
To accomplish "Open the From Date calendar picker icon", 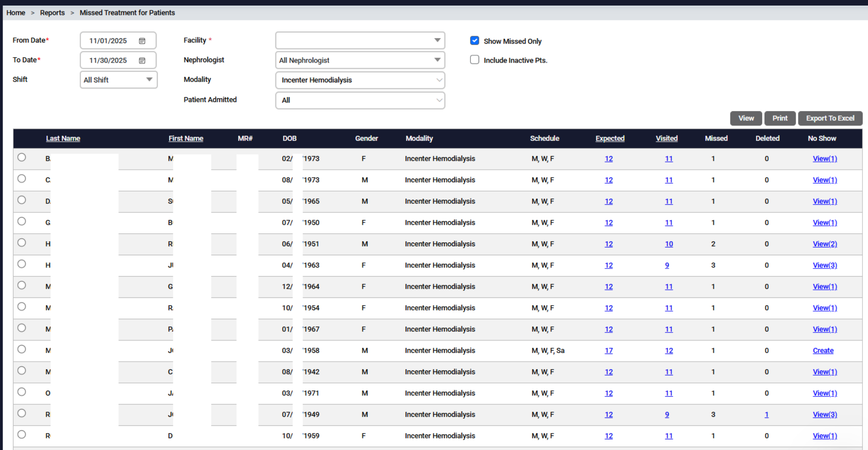I will pos(142,41).
